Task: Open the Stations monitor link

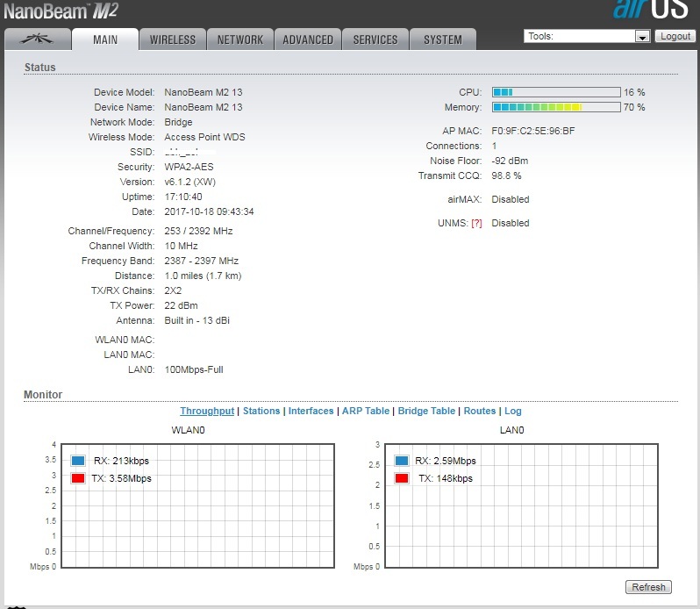Action: (261, 411)
